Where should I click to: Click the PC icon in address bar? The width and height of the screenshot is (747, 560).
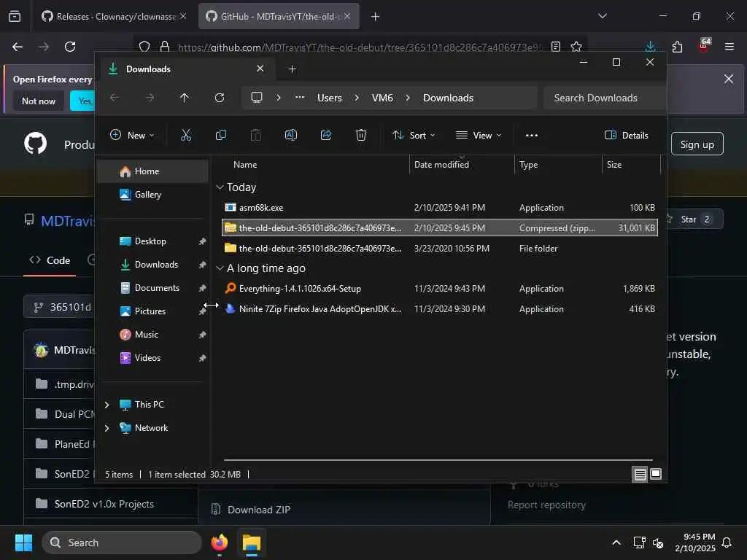257,98
